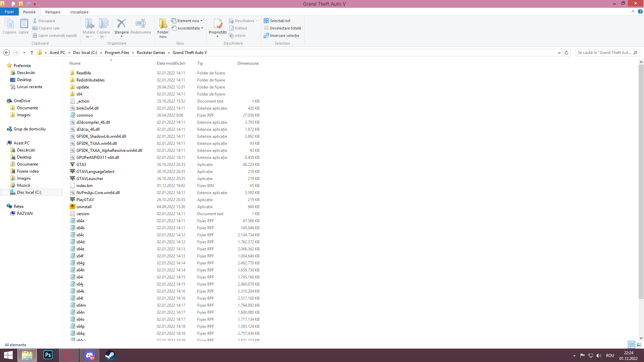Click the Windows Start button

[8, 355]
